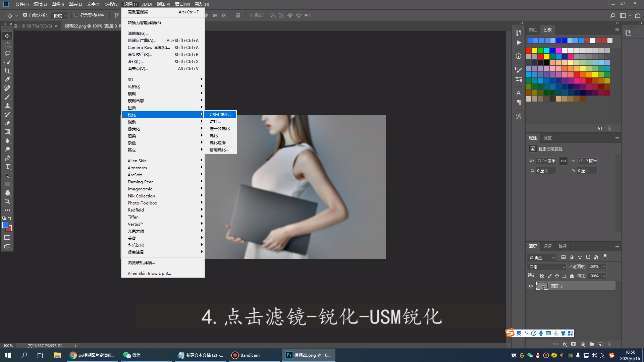Open the workspace switcher icon
The width and height of the screenshot is (644, 362).
[623, 16]
